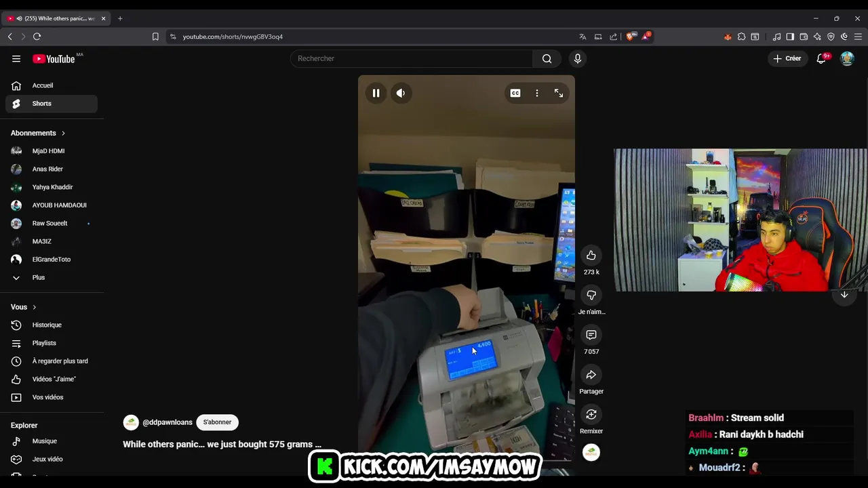Open Playlists in sidebar
Image resolution: width=868 pixels, height=488 pixels.
click(52, 343)
